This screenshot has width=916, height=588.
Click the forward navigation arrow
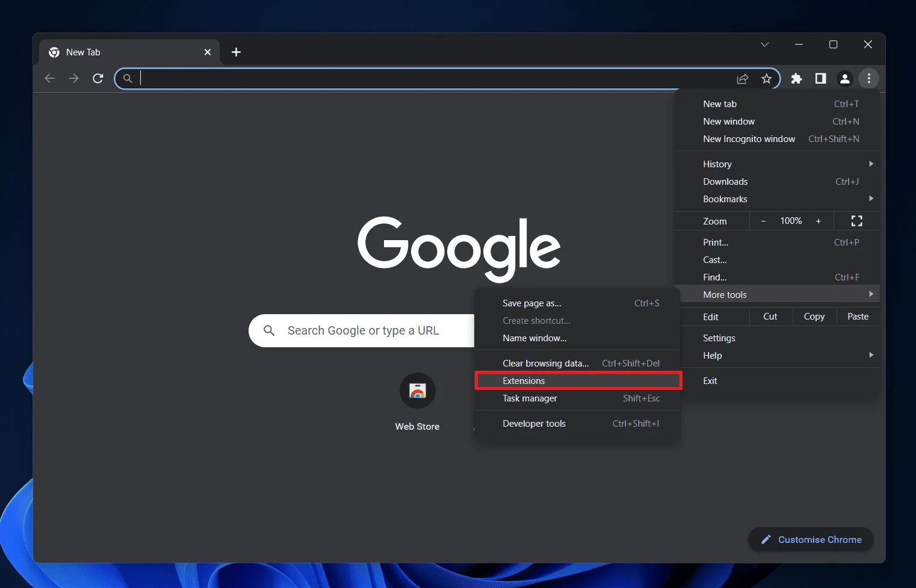coord(73,78)
